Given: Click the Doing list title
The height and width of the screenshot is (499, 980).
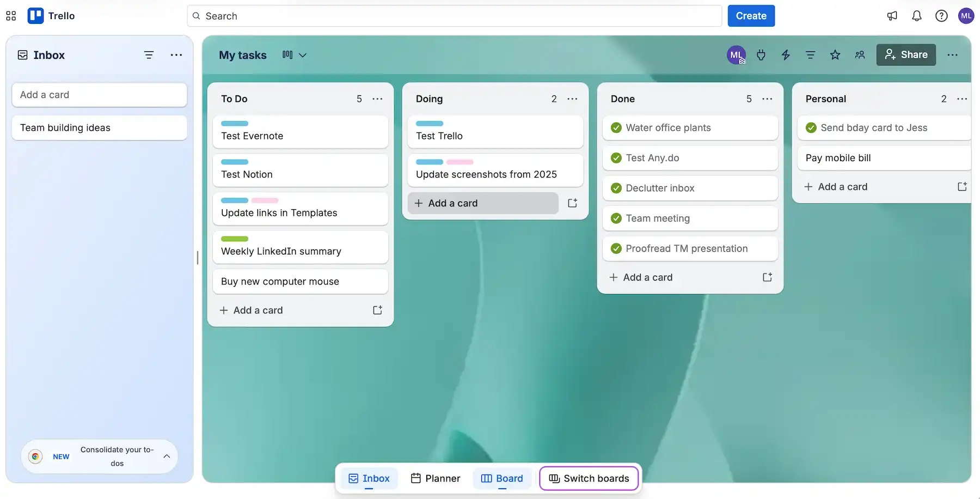Looking at the screenshot, I should click(x=429, y=99).
